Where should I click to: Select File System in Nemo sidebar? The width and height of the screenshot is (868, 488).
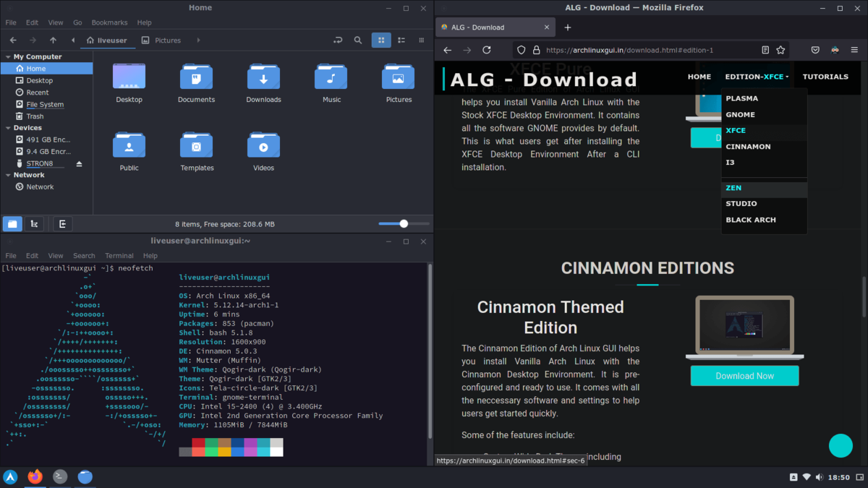tap(46, 104)
